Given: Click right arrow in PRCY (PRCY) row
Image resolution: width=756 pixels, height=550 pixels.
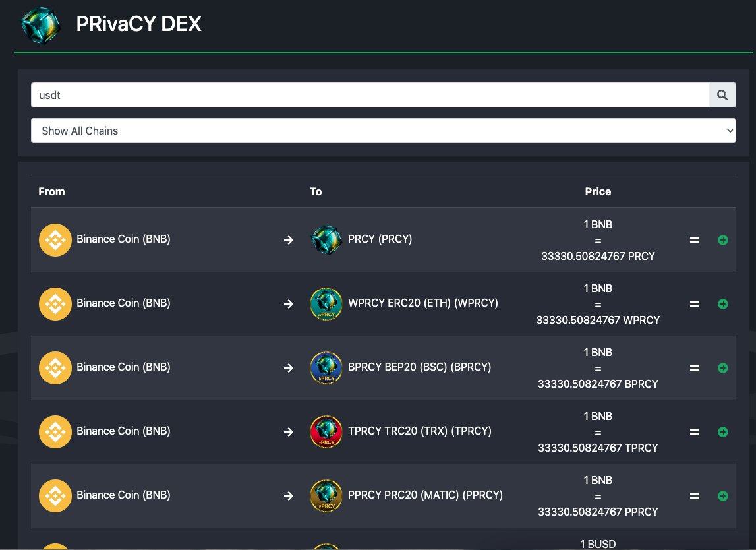Looking at the screenshot, I should [x=288, y=240].
